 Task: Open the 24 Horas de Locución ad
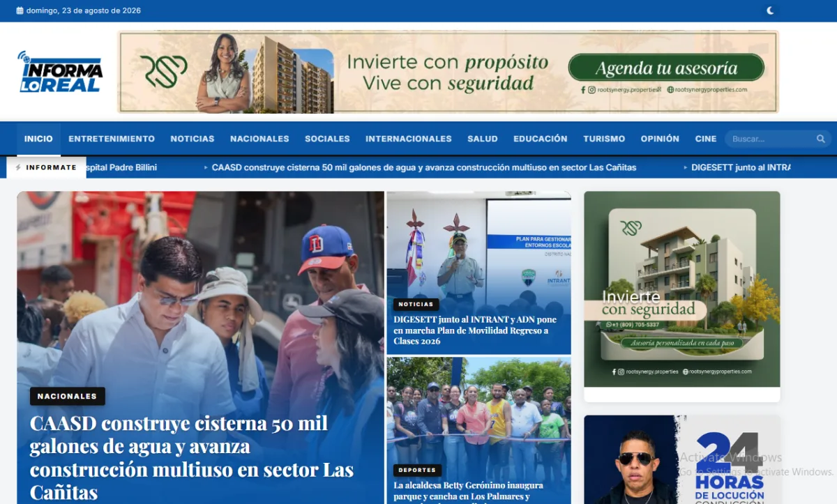pyautogui.click(x=681, y=459)
